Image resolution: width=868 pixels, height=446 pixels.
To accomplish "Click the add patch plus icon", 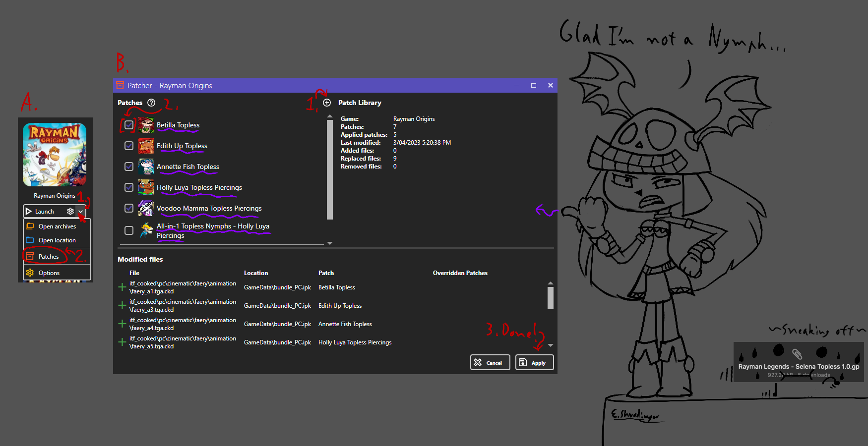I will click(327, 103).
